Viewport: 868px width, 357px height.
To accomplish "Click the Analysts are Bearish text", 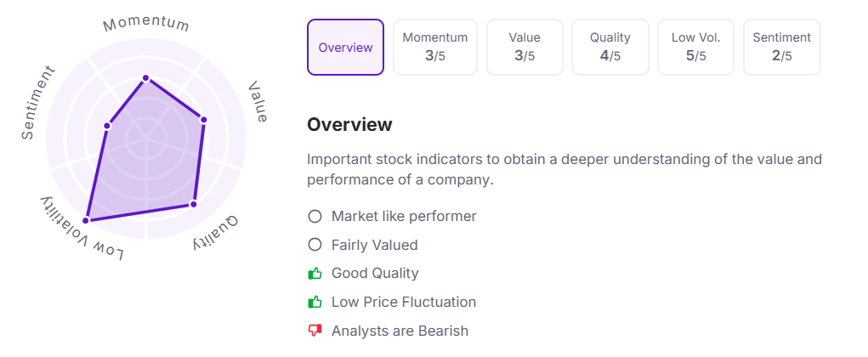I will (x=400, y=331).
